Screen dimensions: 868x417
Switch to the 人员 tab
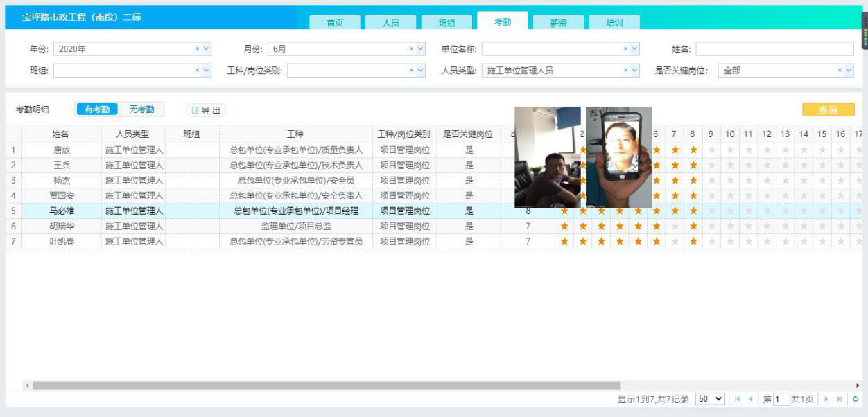391,22
